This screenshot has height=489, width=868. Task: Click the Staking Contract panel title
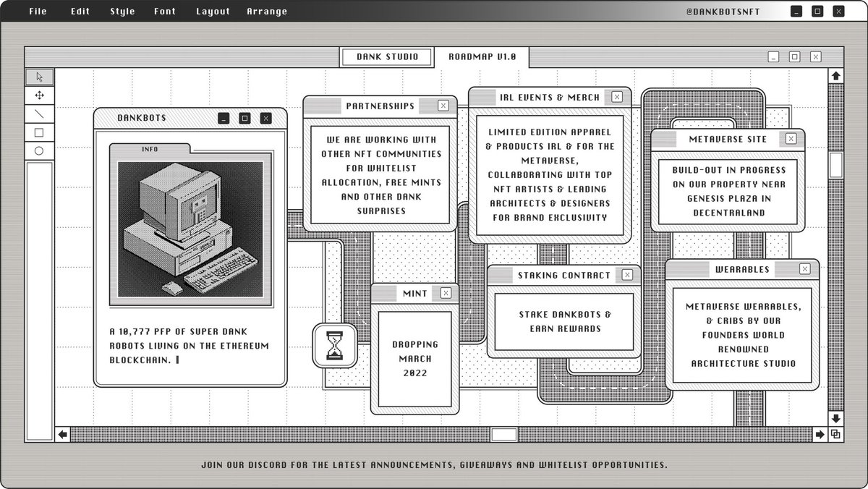[564, 275]
